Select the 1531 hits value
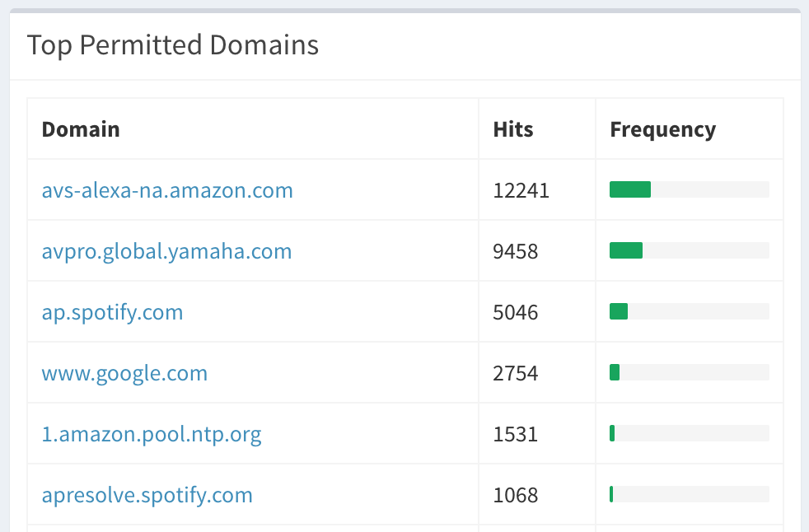Viewport: 809px width, 532px height. (516, 434)
